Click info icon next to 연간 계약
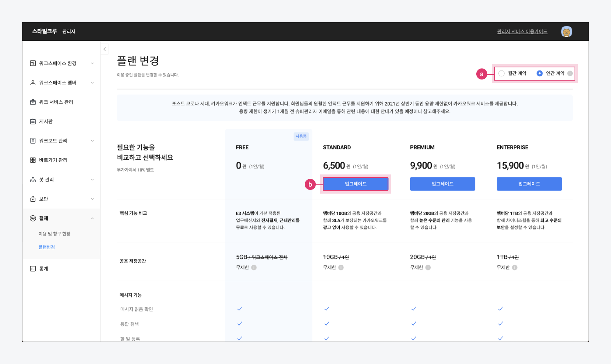The height and width of the screenshot is (364, 611). pyautogui.click(x=570, y=73)
